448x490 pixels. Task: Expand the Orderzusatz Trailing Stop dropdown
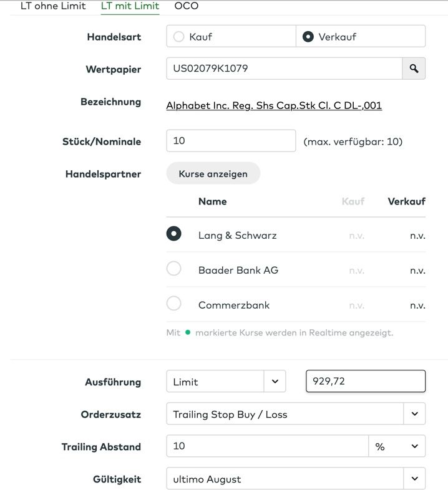coord(414,413)
